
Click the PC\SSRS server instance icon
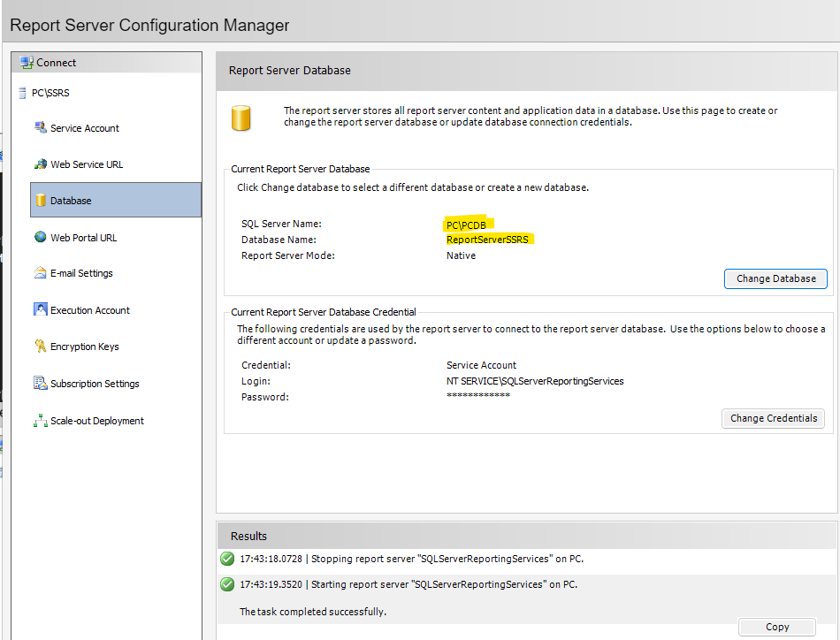click(x=22, y=93)
